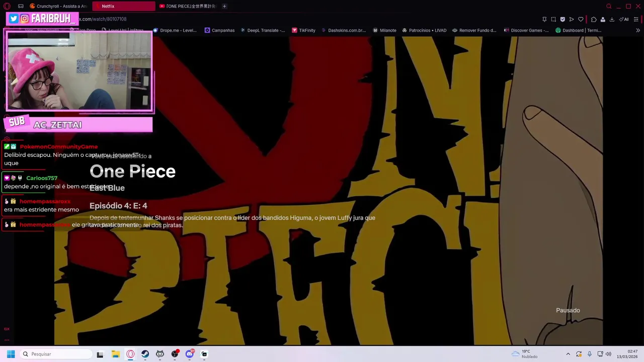Open Steam from the taskbar

pyautogui.click(x=145, y=354)
